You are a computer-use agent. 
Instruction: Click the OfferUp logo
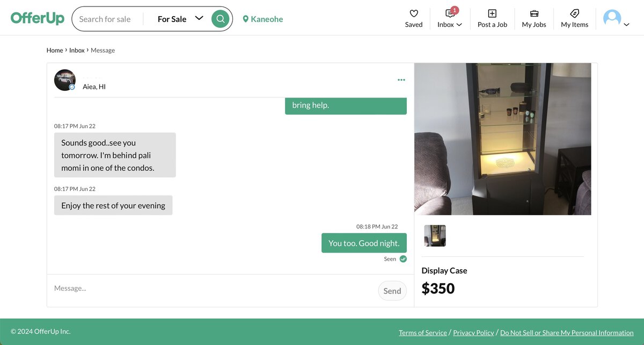pyautogui.click(x=38, y=19)
